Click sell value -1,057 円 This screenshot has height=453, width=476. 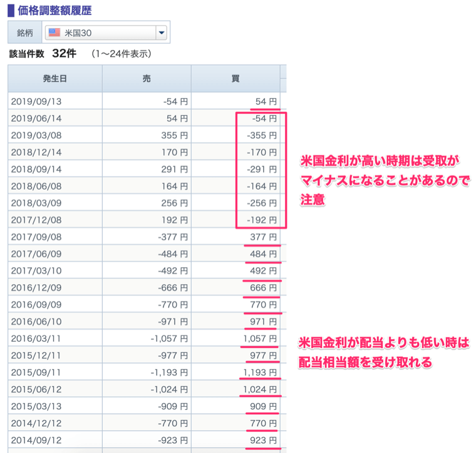(x=169, y=338)
